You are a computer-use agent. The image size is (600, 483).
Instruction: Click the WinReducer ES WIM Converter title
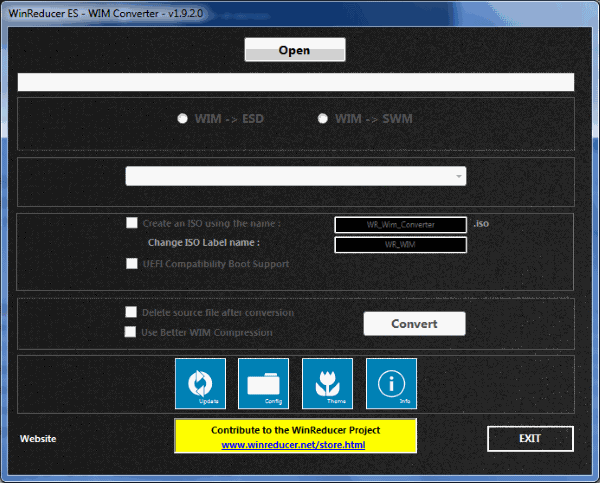[106, 13]
